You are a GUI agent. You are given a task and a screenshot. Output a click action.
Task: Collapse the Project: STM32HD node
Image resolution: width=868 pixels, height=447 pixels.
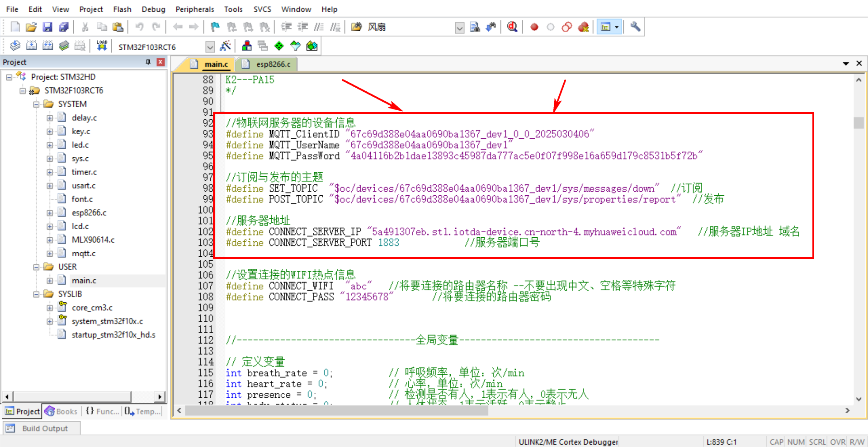[x=9, y=77]
